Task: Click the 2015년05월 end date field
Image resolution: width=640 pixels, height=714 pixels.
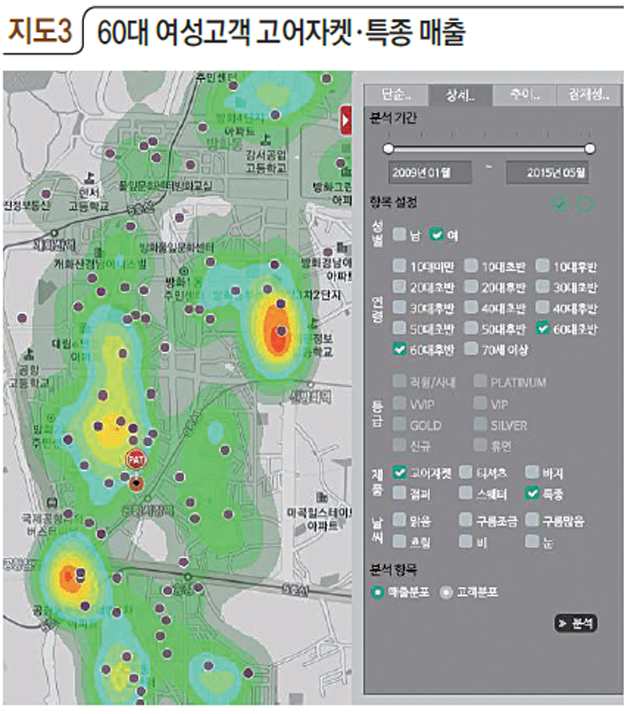Action: [547, 173]
